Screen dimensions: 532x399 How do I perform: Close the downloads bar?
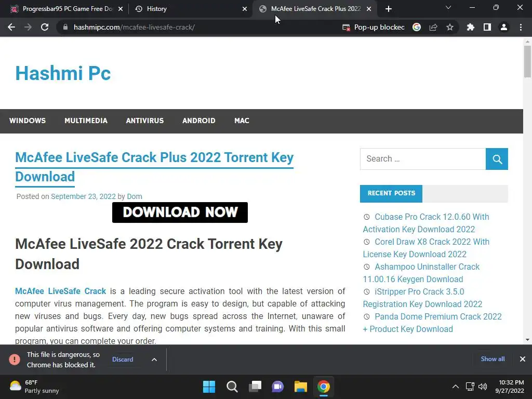point(523,359)
